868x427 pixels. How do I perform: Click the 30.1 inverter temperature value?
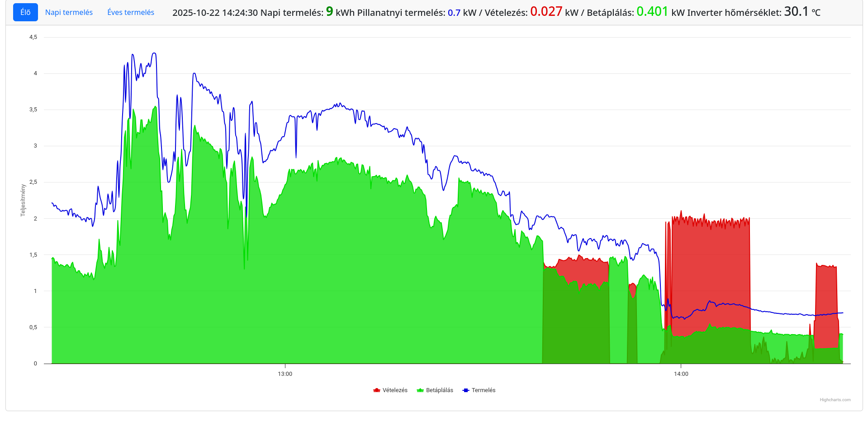(x=796, y=11)
